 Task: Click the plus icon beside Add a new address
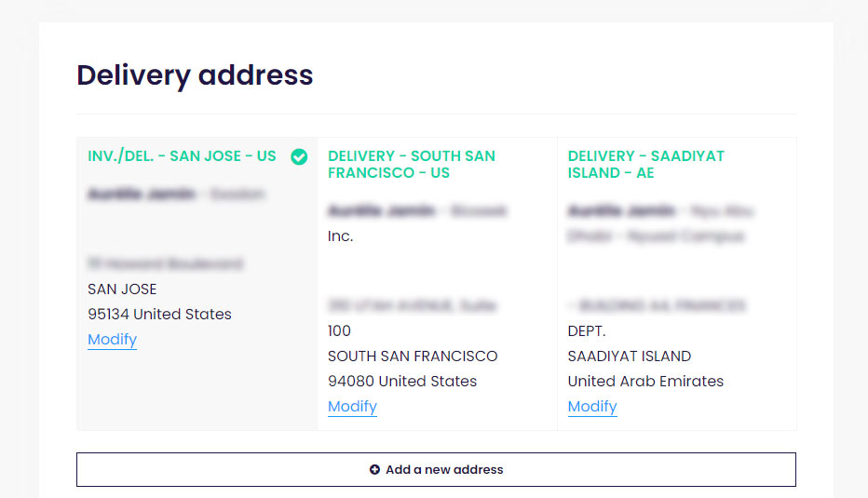(x=374, y=469)
